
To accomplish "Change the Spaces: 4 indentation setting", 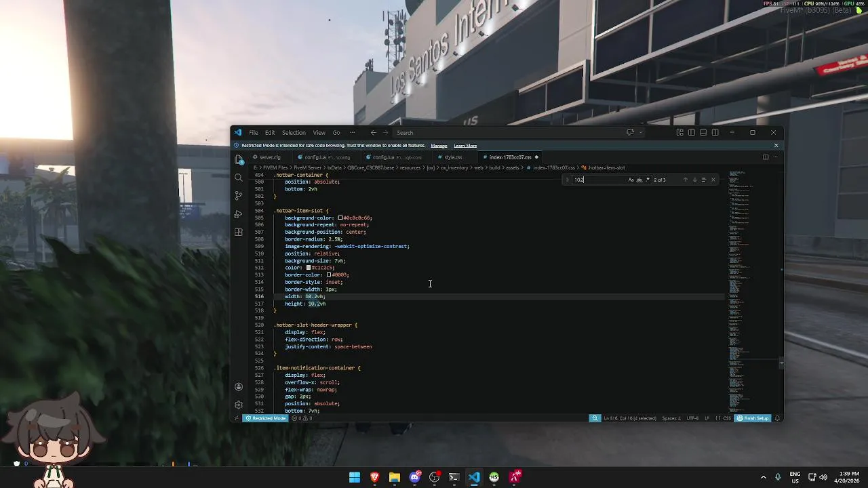I will pyautogui.click(x=671, y=418).
